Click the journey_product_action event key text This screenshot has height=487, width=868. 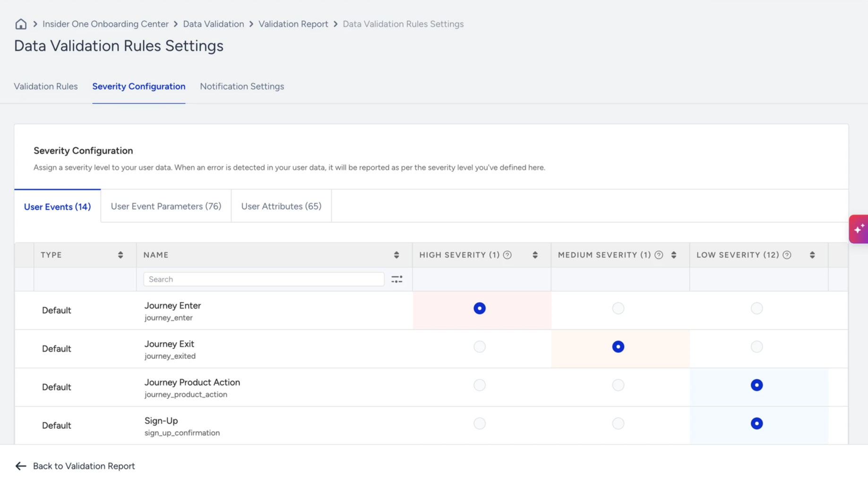(186, 394)
